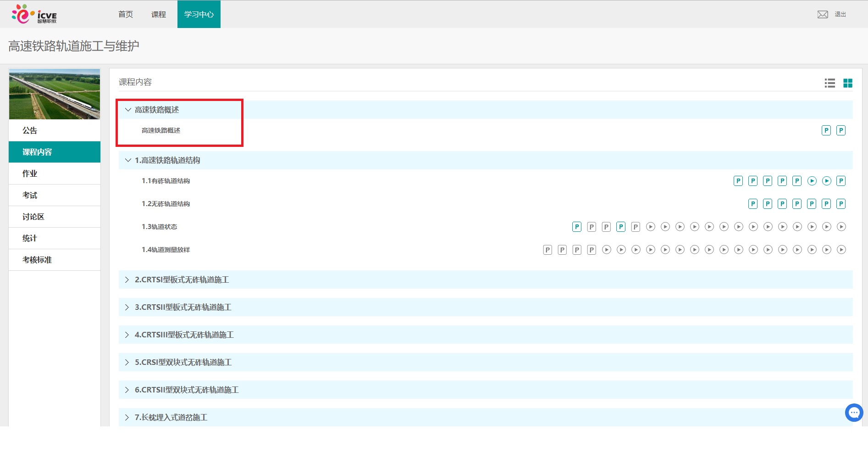Play first video in 1.1有砟轨道结构 row
Screen dimensions: 868x459
click(812, 181)
